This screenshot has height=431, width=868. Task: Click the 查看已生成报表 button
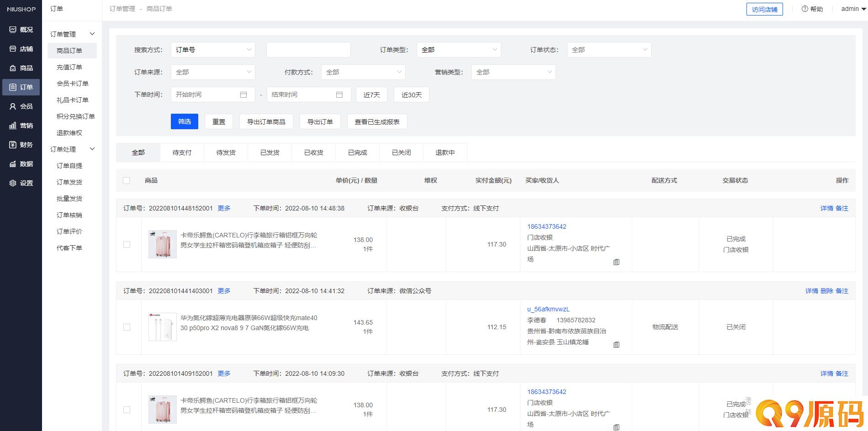pos(377,121)
